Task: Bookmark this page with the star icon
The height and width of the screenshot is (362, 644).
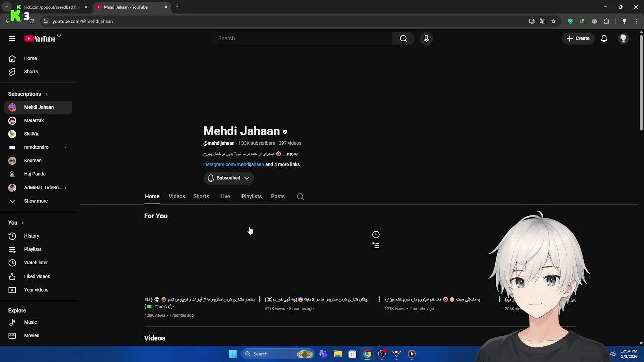Action: (x=553, y=21)
